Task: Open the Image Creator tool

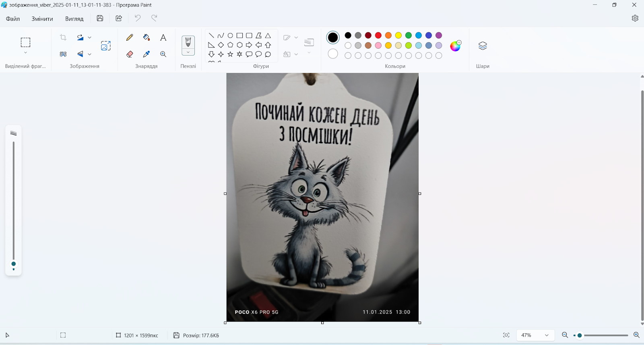Action: pyautogui.click(x=106, y=46)
